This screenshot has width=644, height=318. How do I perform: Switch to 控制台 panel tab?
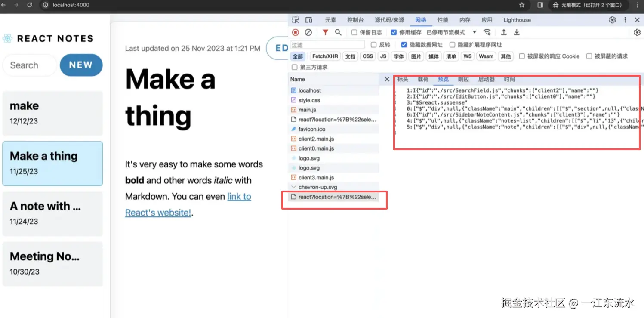point(355,20)
